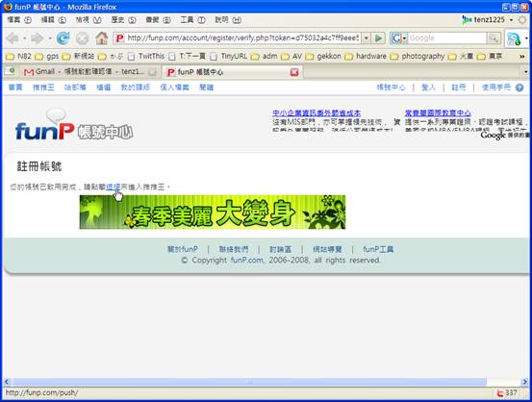Click the Skype-style toolbar extension icon

[514, 38]
